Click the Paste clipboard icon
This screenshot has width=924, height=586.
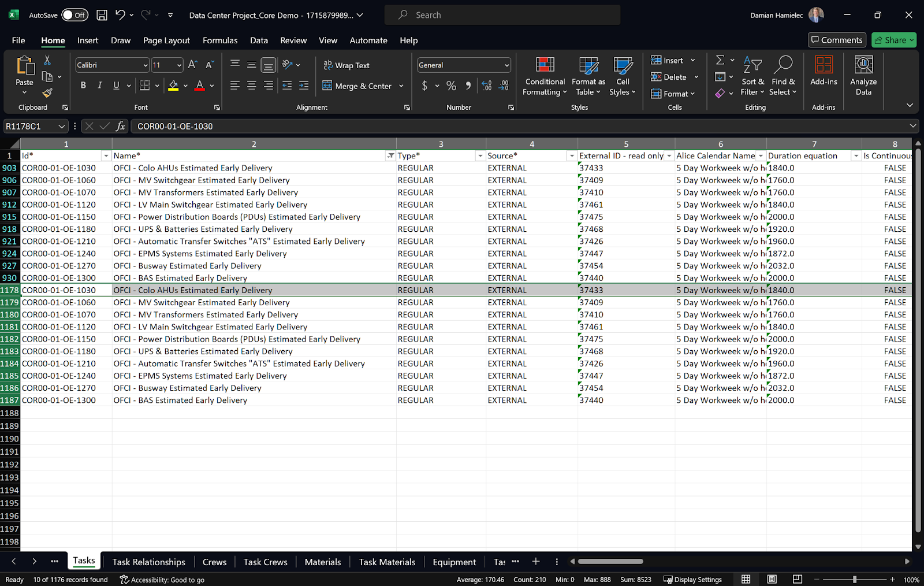pos(25,65)
